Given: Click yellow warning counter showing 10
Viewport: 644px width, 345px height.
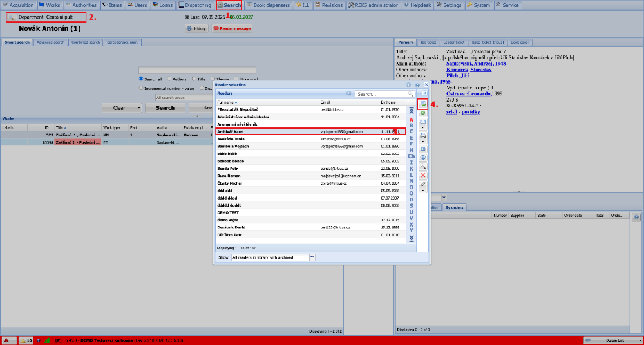Looking at the screenshot, I should pyautogui.click(x=26, y=340).
